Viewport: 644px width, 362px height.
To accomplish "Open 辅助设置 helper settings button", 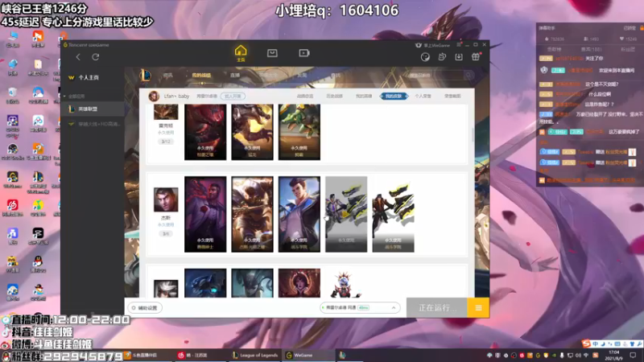I will click(x=145, y=308).
